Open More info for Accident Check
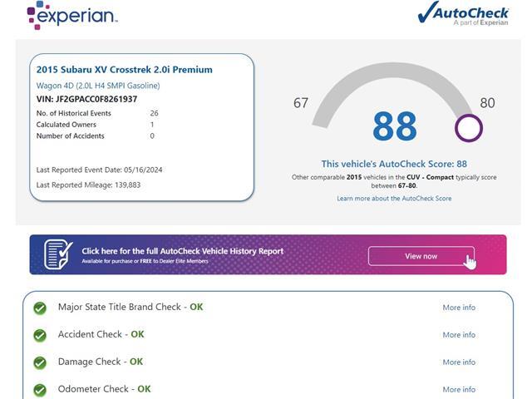This screenshot has width=532, height=399. click(459, 335)
